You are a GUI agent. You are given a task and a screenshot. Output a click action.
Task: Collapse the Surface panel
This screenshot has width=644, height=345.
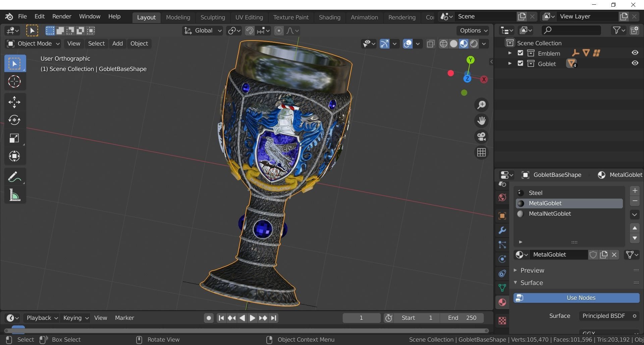click(x=516, y=282)
